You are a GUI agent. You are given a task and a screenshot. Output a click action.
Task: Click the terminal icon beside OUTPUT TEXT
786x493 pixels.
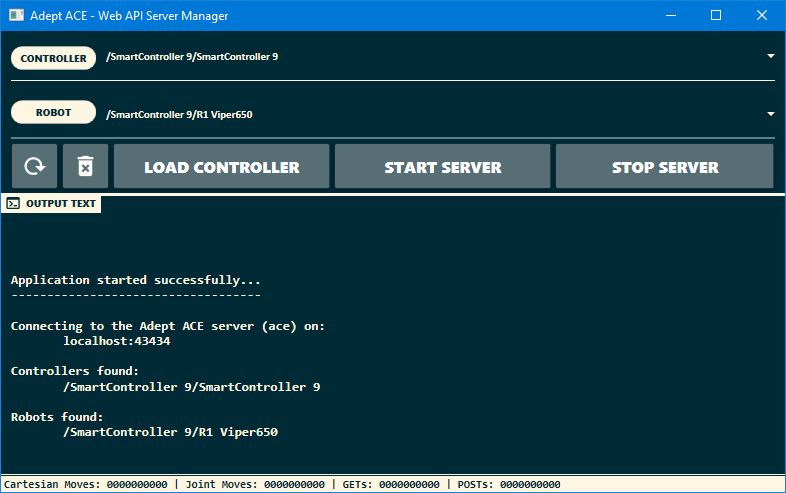tap(13, 204)
